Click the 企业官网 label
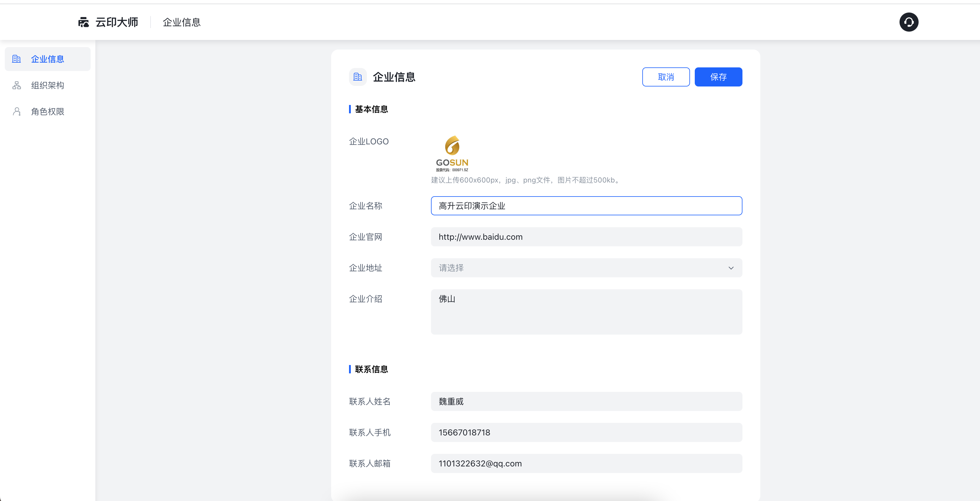This screenshot has height=501, width=980. point(366,237)
